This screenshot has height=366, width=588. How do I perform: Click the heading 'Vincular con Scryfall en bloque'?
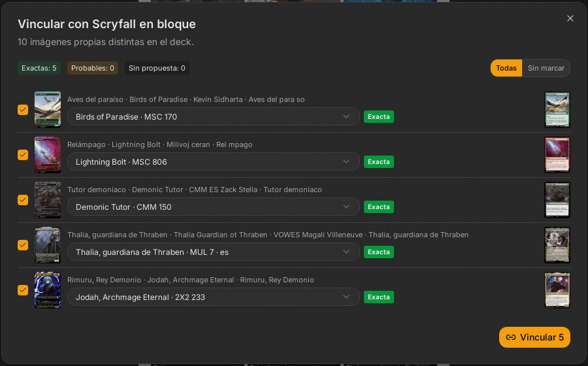107,24
